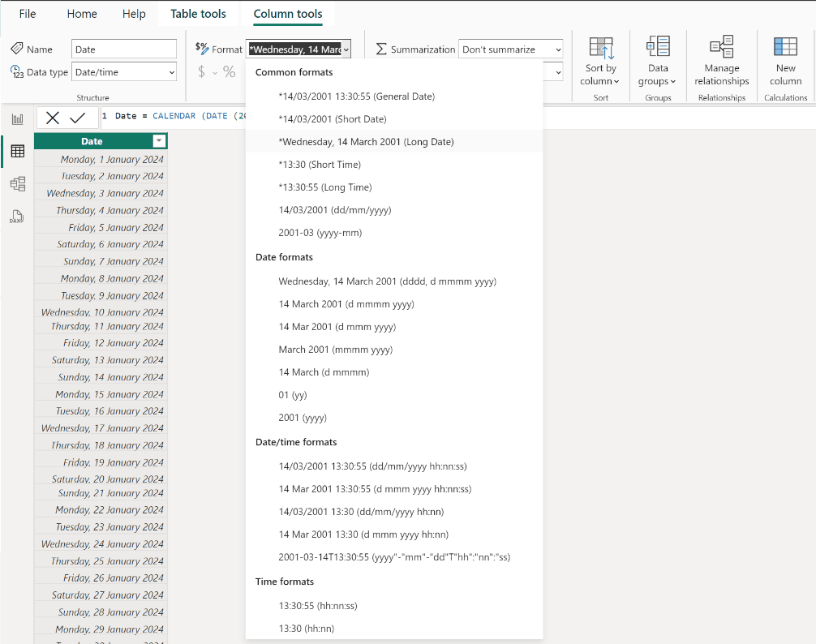Switch to Table view icon
This screenshot has width=816, height=644.
click(x=18, y=152)
